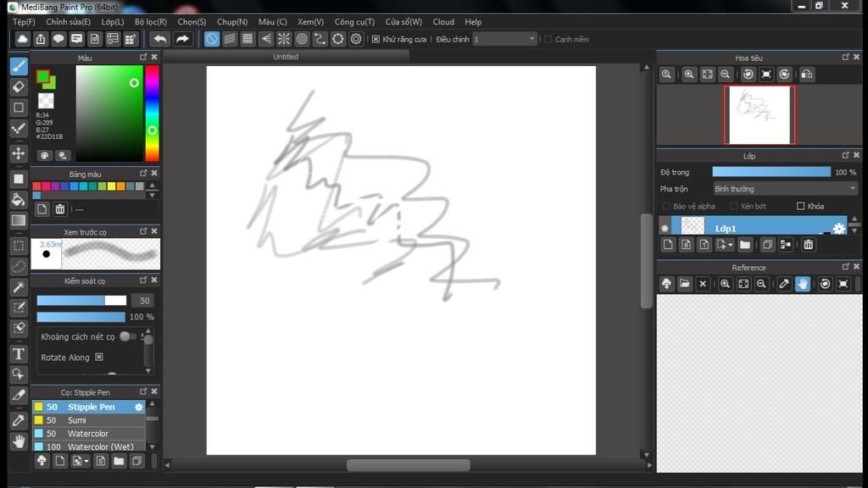
Task: Open the Help menu
Action: point(473,22)
